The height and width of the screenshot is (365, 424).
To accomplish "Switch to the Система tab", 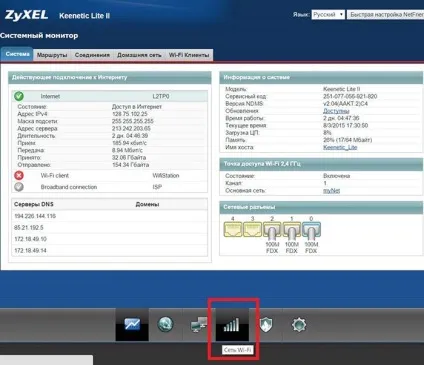I will click(x=17, y=54).
